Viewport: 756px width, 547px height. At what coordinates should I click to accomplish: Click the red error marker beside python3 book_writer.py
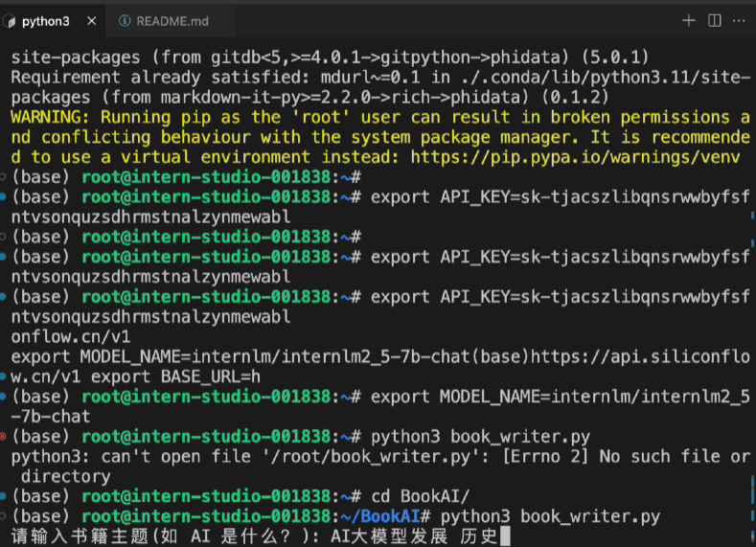[3, 437]
